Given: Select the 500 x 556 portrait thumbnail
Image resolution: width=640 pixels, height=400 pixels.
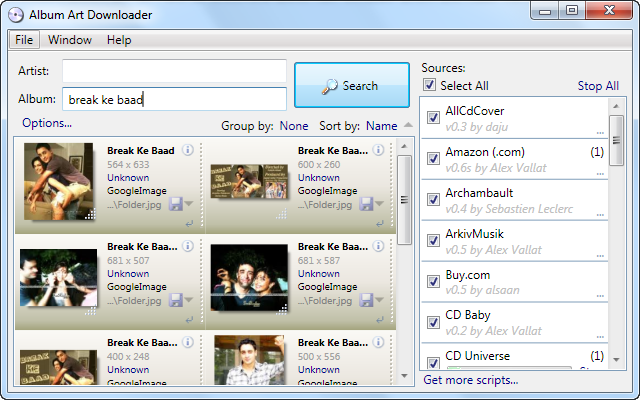Looking at the screenshot, I should pyautogui.click(x=249, y=360).
